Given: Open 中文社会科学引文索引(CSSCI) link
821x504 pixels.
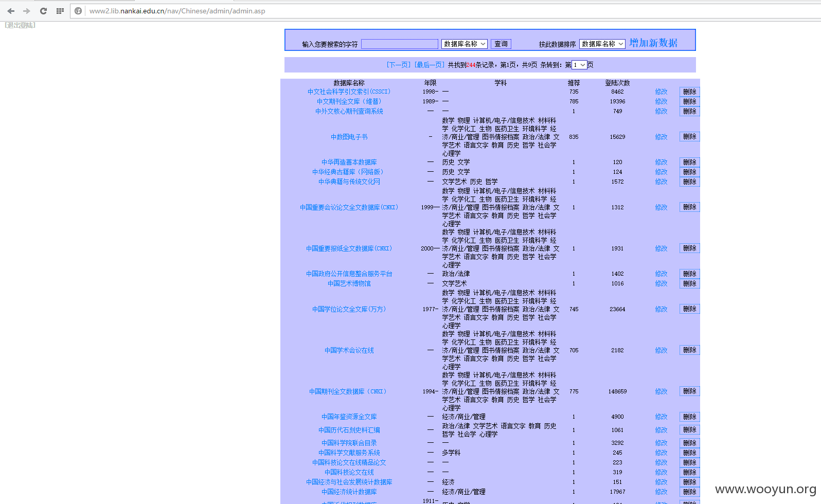Looking at the screenshot, I should pos(349,92).
